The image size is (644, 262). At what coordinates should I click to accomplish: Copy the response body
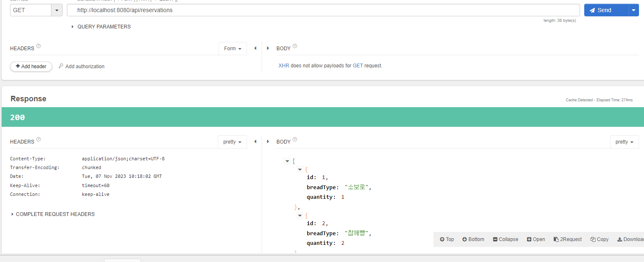(x=599, y=239)
